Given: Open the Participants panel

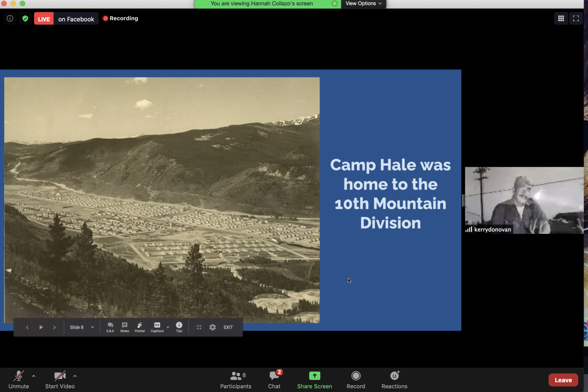Looking at the screenshot, I should [236, 380].
